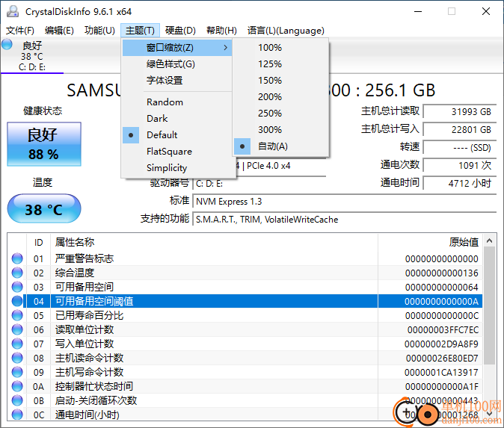
Task: Open the 文件(F) menu
Action: click(20, 31)
